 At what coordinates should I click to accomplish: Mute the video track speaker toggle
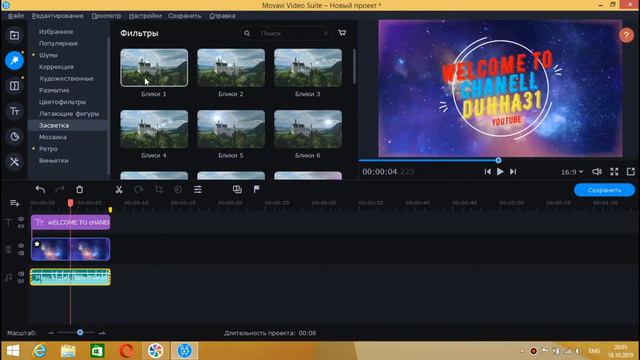[x=21, y=253]
